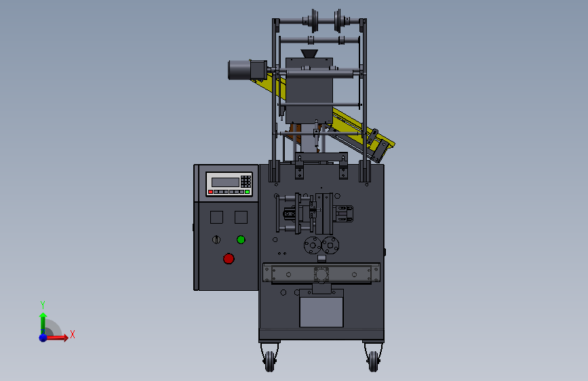Select the small red key on the controller
Viewport: 588px width, 381px height.
pyautogui.click(x=210, y=192)
